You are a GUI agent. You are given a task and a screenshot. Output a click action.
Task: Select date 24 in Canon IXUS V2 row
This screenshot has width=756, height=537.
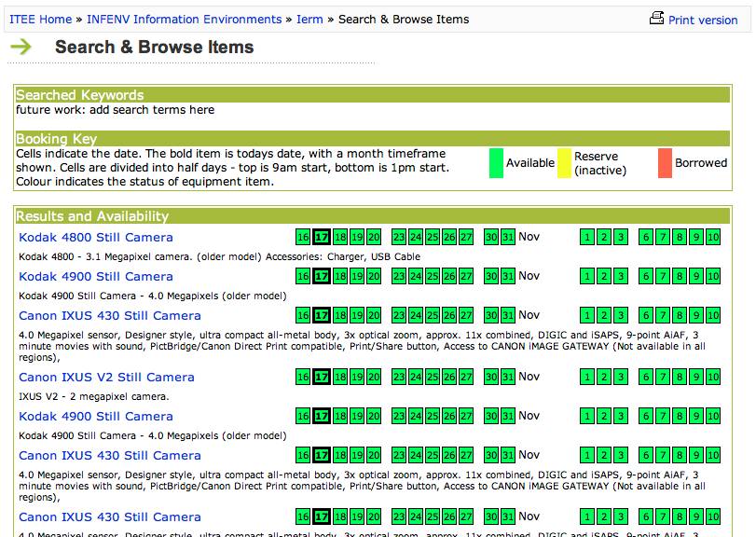coord(416,377)
